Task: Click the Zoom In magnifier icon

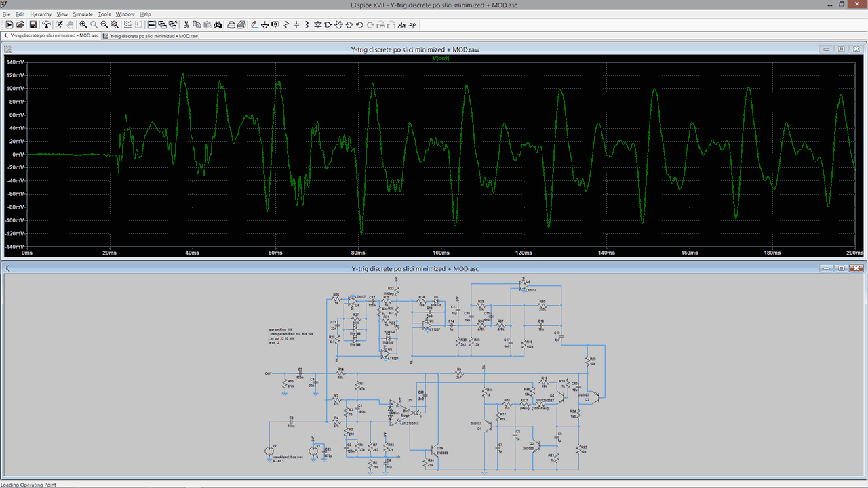Action: [x=83, y=25]
